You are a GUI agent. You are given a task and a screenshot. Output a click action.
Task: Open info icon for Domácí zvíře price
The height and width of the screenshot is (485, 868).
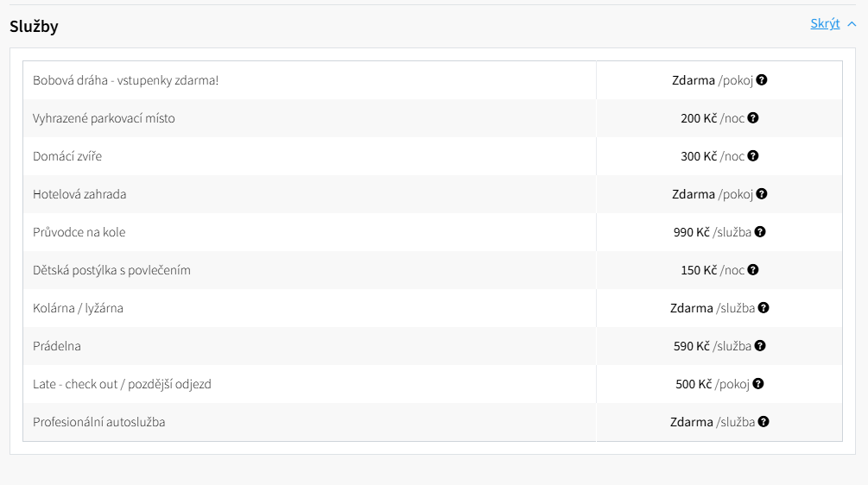pyautogui.click(x=753, y=156)
